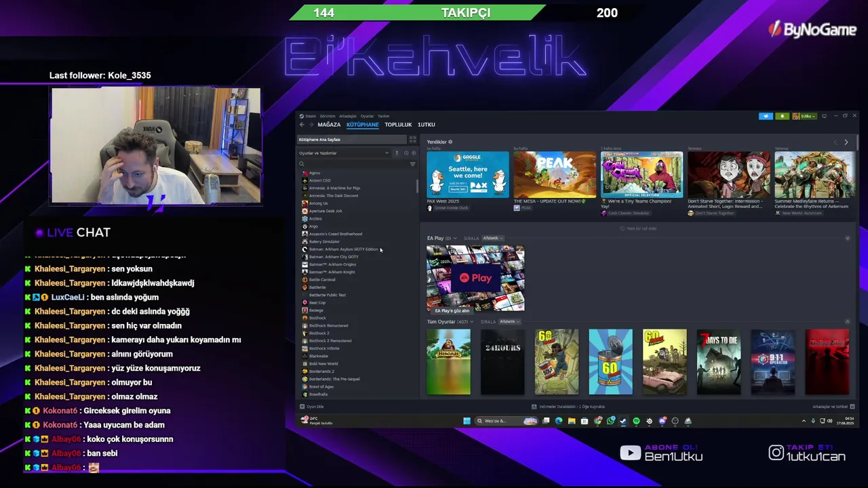Select Borderlands 2 in list
The width and height of the screenshot is (868, 488).
pyautogui.click(x=321, y=371)
